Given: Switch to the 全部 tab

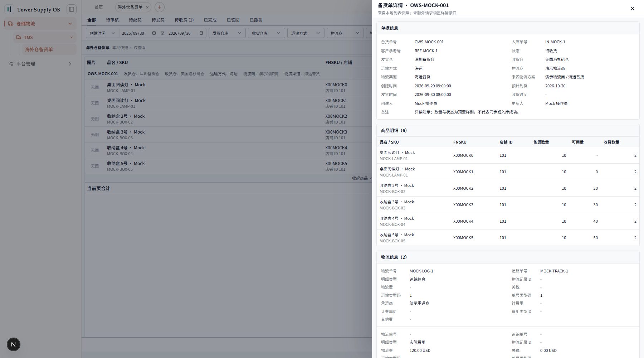Looking at the screenshot, I should pyautogui.click(x=92, y=20).
